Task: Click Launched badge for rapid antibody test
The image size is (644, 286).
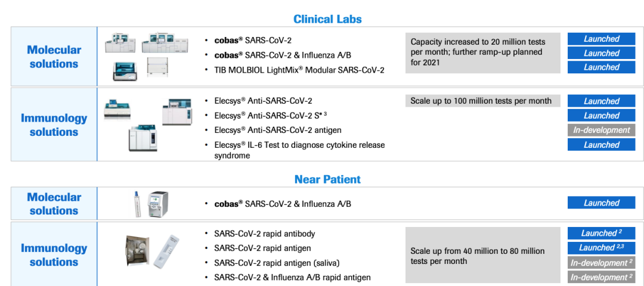Action: (601, 233)
